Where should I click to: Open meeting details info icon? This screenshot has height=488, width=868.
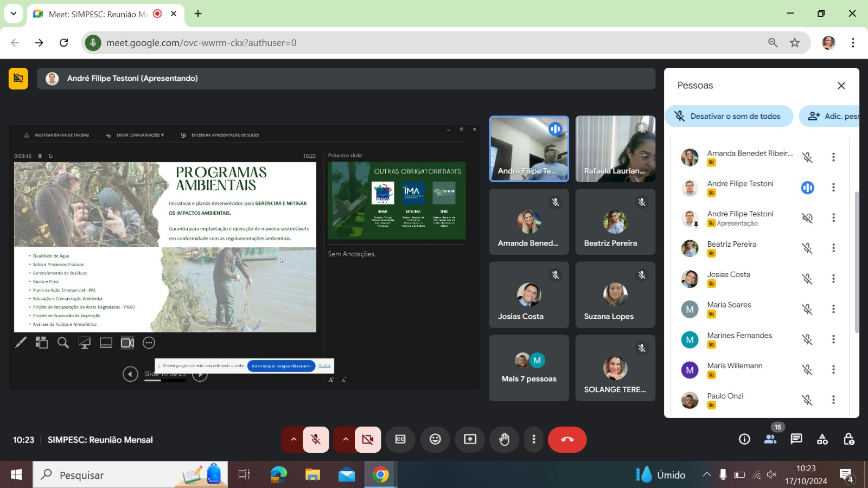(x=744, y=439)
